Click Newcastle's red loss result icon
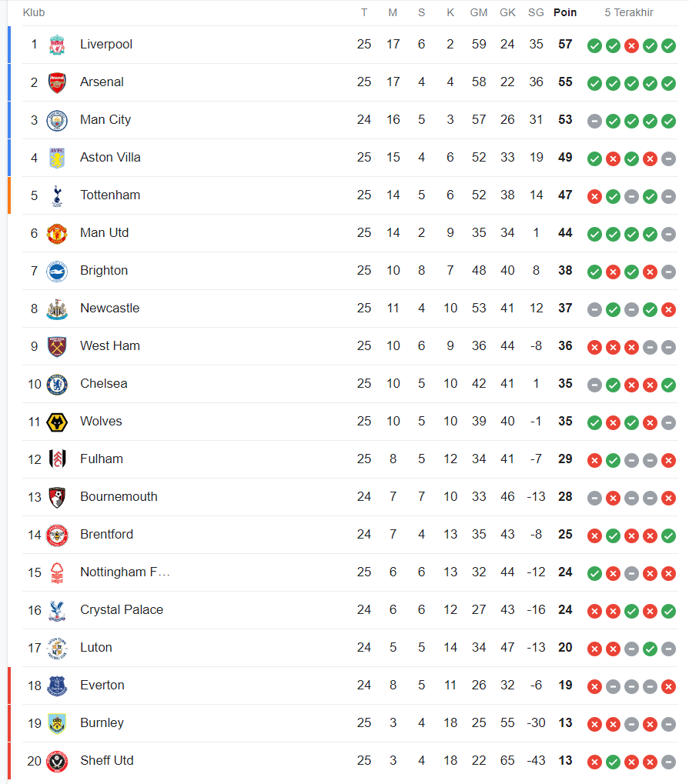689x784 pixels. [668, 309]
